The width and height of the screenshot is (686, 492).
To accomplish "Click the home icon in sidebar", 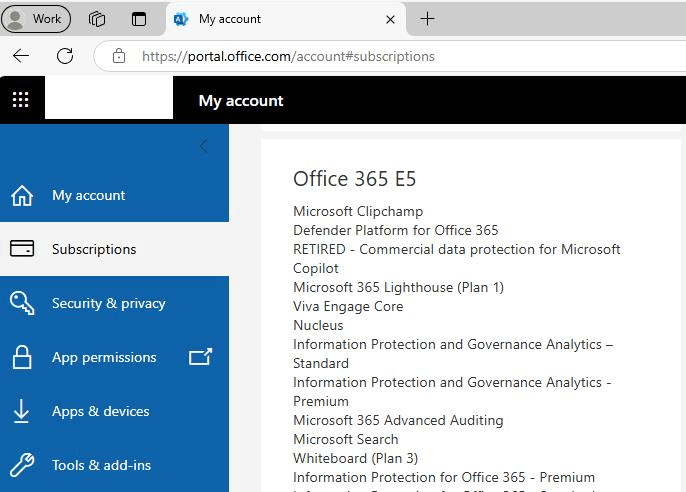I will tap(22, 195).
